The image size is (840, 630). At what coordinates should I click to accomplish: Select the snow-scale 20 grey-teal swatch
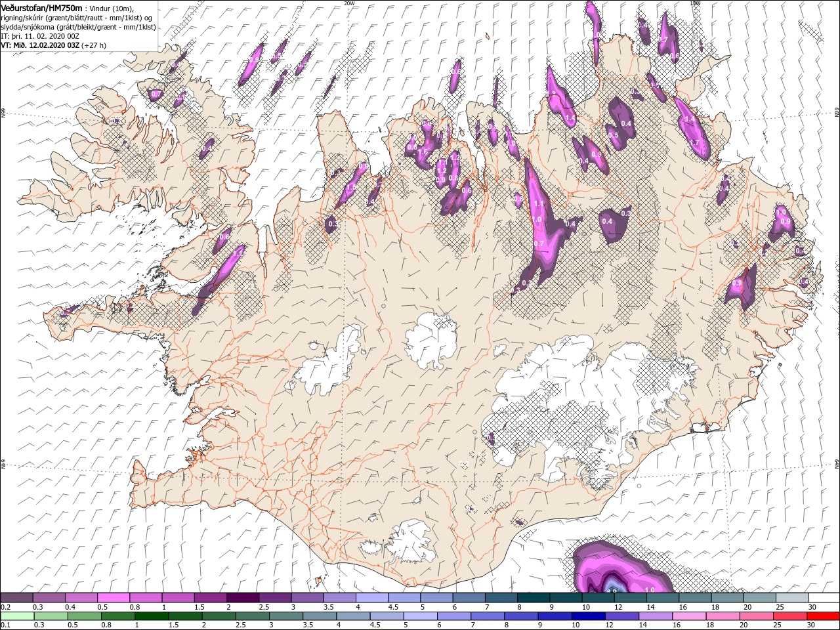pyautogui.click(x=759, y=597)
